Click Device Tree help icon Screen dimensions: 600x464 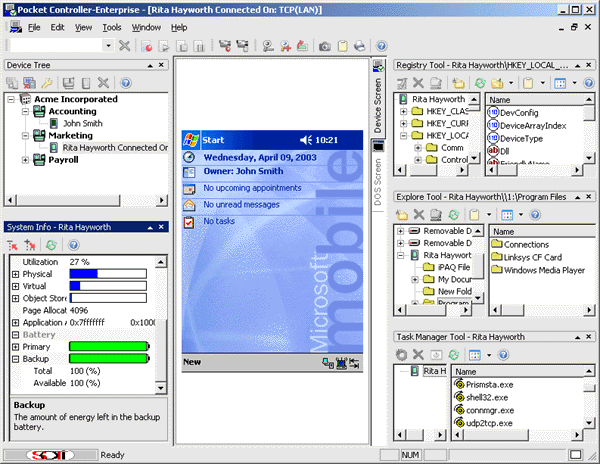coord(126,83)
